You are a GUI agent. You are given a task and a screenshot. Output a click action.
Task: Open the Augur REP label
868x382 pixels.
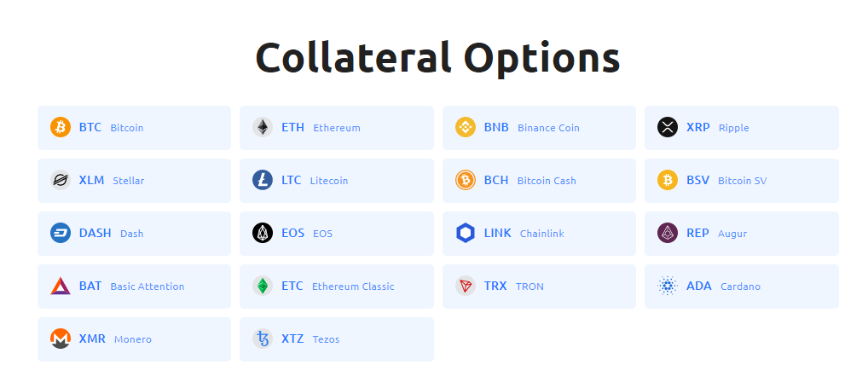(x=732, y=234)
